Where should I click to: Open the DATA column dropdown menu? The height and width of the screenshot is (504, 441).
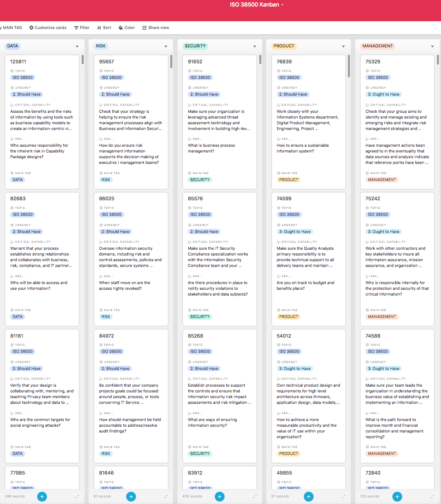[x=77, y=47]
